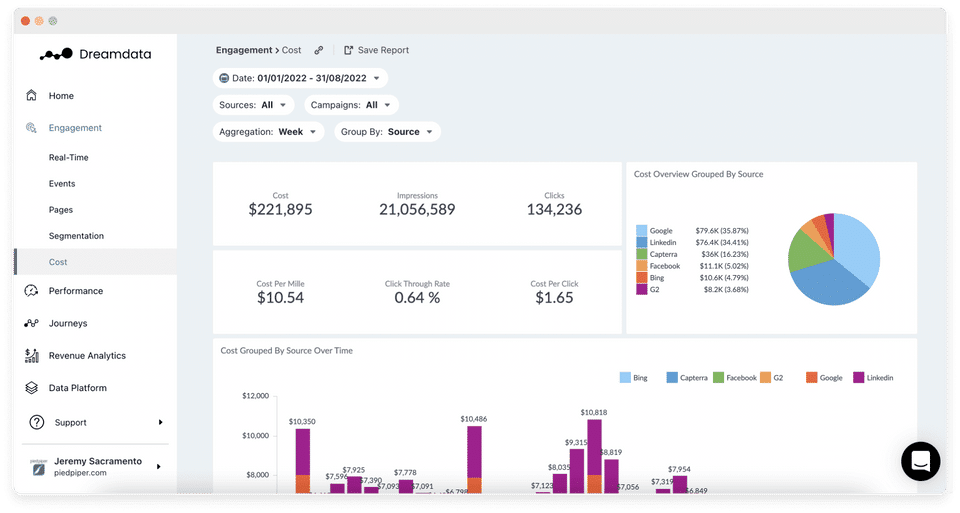Image resolution: width=960 pixels, height=513 pixels.
Task: Click the Clicks value 134,236
Action: (x=554, y=209)
